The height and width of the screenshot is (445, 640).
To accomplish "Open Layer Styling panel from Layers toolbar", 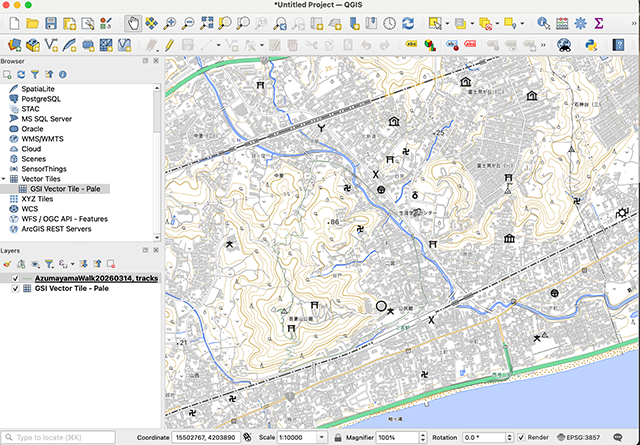I will coord(7,264).
